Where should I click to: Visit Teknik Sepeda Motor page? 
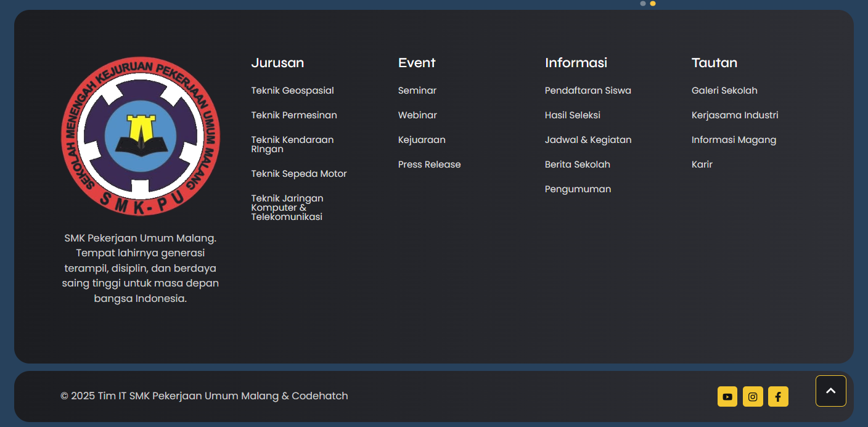click(x=299, y=174)
